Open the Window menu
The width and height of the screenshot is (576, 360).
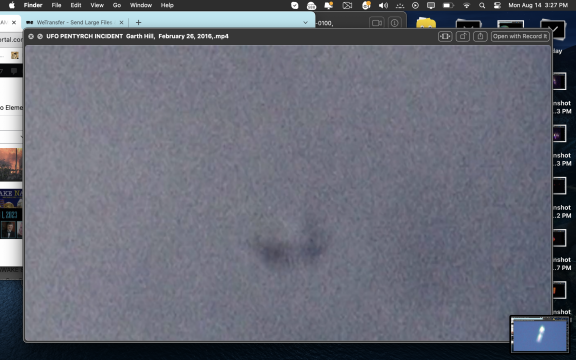[141, 5]
